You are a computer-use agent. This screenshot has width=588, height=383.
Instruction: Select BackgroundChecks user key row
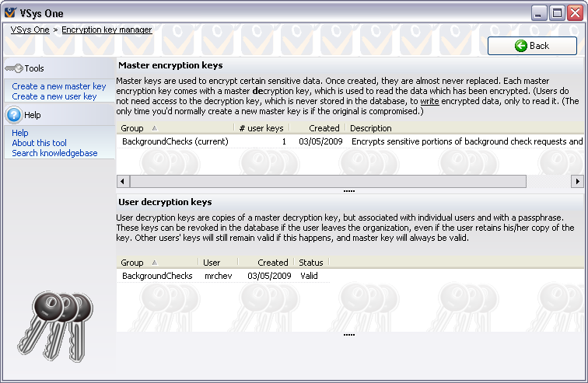[x=223, y=276]
